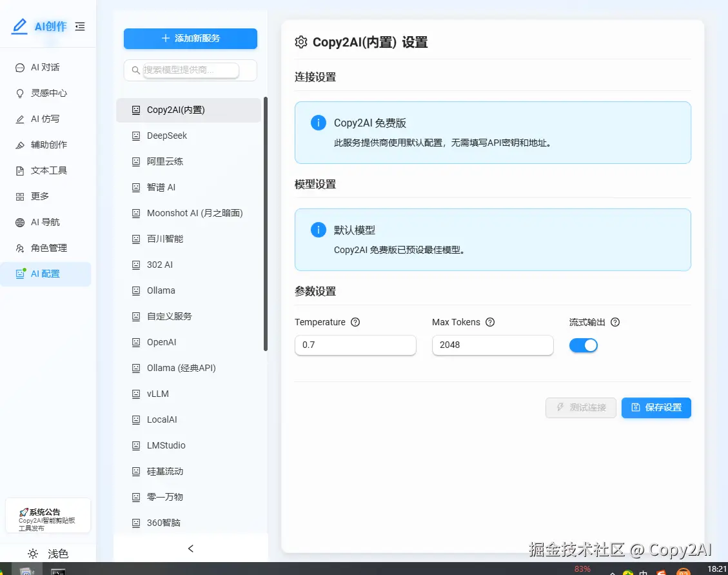The image size is (728, 575).
Task: Toggle the 流式输出 switch off
Action: [x=583, y=345]
